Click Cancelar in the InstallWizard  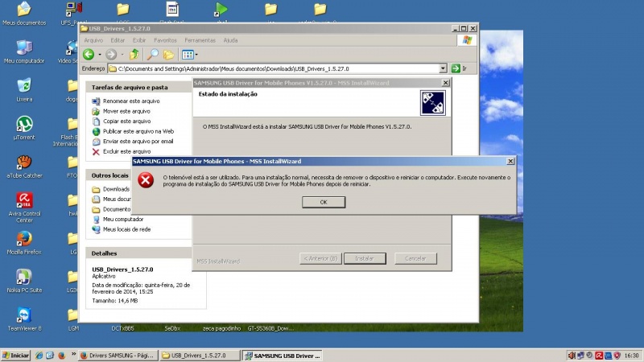(415, 258)
